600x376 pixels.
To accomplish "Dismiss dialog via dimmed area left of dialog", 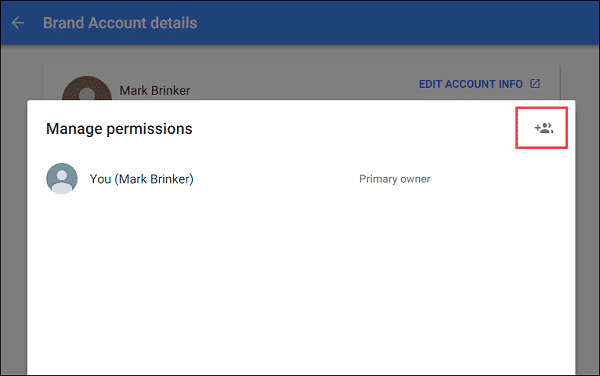I will [14, 230].
